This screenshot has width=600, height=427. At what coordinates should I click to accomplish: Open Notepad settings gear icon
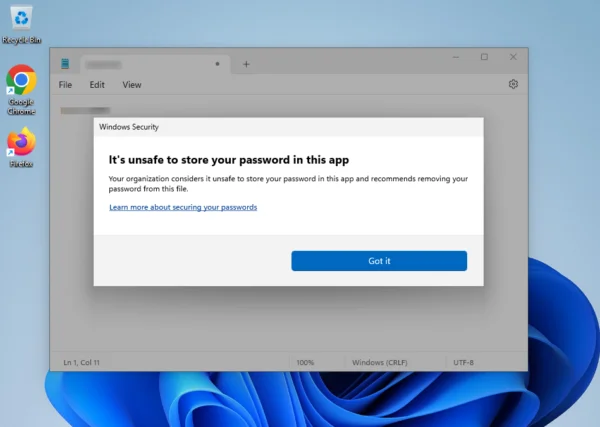coord(513,85)
